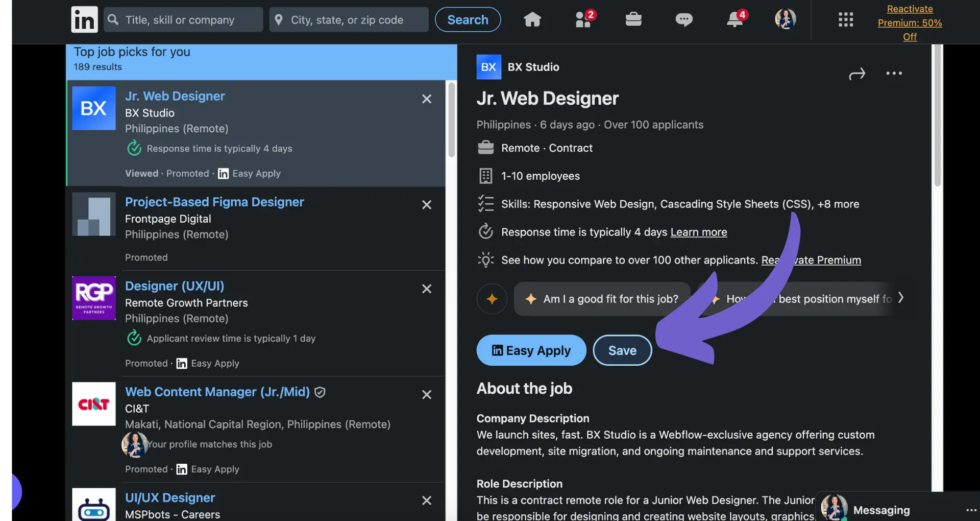Click the BX logo in job details header
The image size is (980, 521).
tap(488, 67)
